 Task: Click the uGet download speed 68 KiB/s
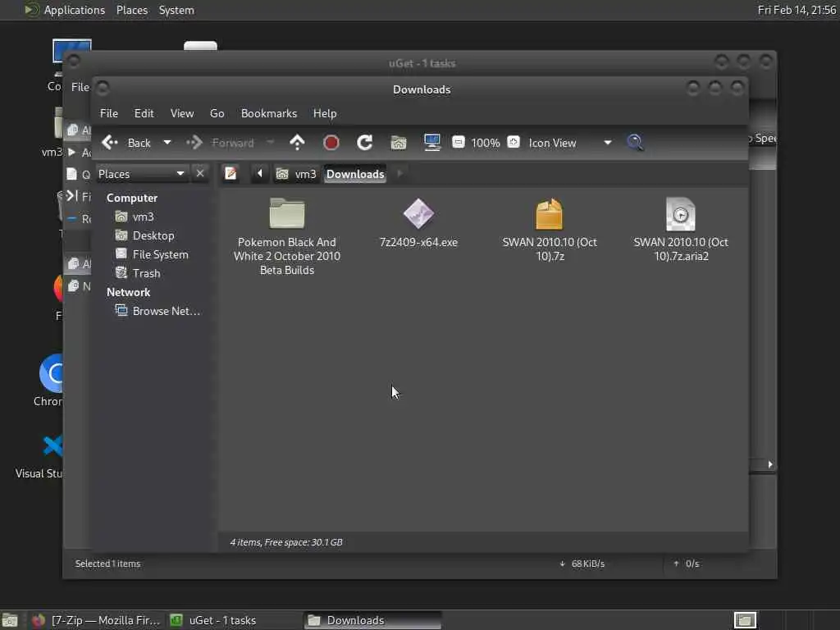coord(582,564)
